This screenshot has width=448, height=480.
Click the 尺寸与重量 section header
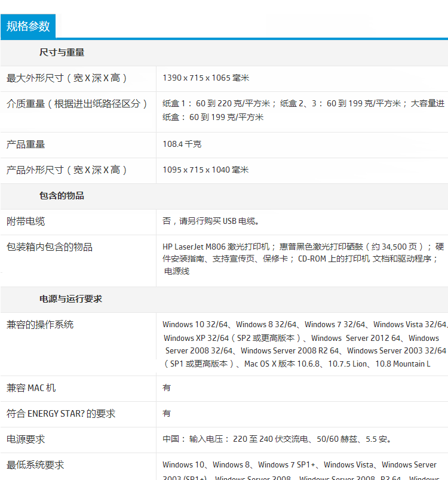(62, 53)
